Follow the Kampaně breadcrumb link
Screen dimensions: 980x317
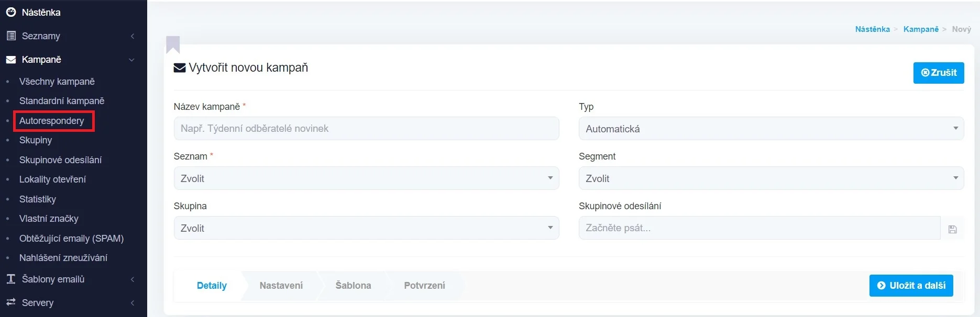tap(921, 29)
